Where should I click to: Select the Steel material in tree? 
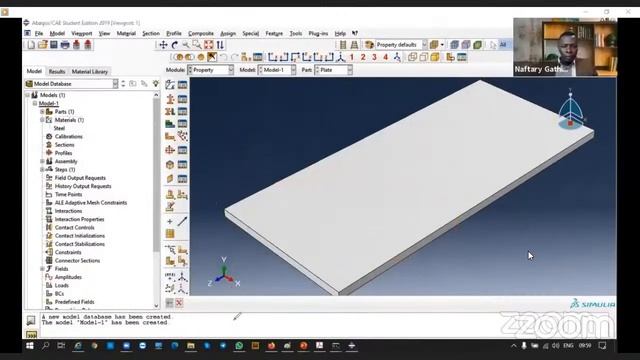tap(59, 128)
